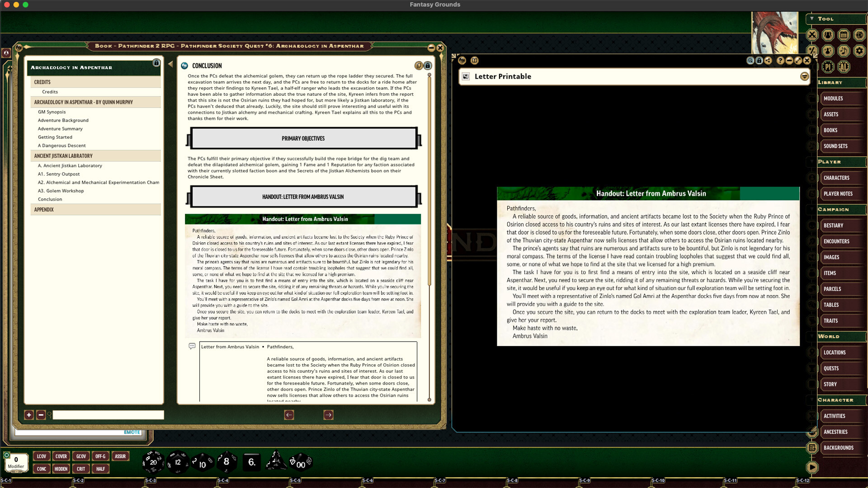Open the Calendar tool icon
Image resolution: width=868 pixels, height=488 pixels.
coord(844,35)
